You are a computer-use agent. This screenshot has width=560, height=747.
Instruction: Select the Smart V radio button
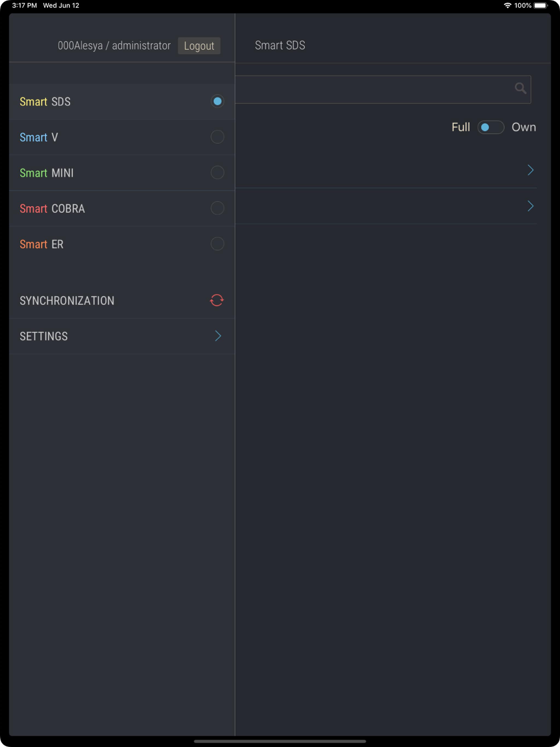(217, 137)
